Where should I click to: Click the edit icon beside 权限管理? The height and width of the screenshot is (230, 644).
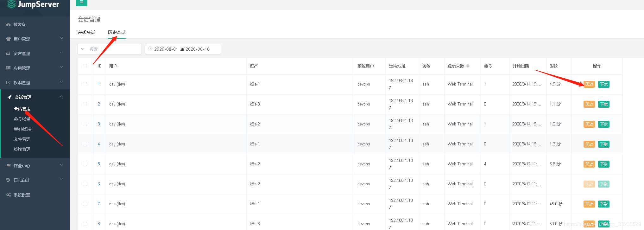point(9,83)
